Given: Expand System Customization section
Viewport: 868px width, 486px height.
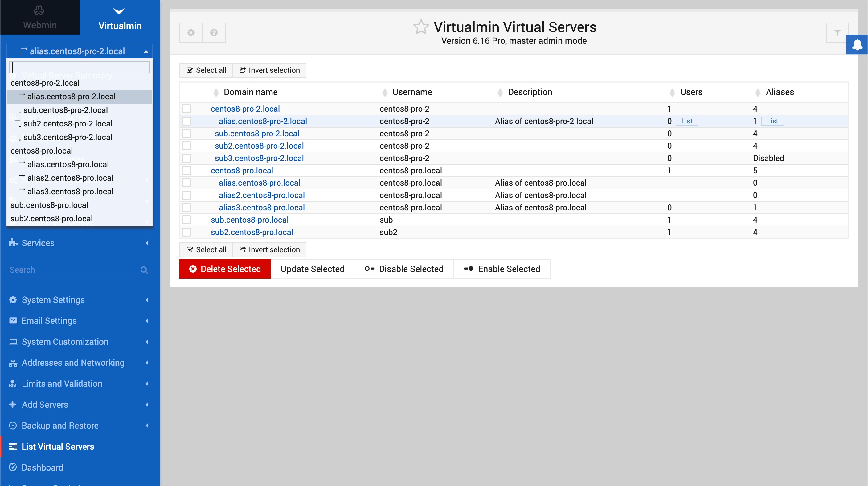Looking at the screenshot, I should pyautogui.click(x=147, y=342).
